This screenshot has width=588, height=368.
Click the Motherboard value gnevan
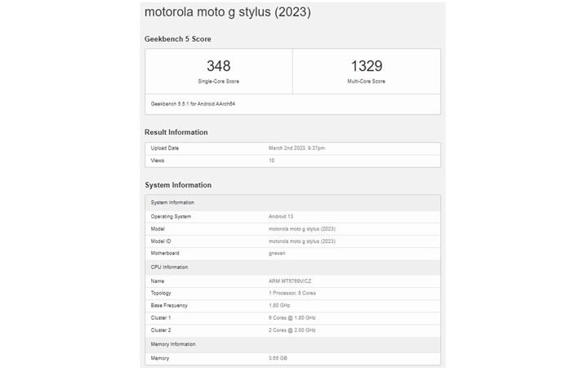tap(278, 254)
